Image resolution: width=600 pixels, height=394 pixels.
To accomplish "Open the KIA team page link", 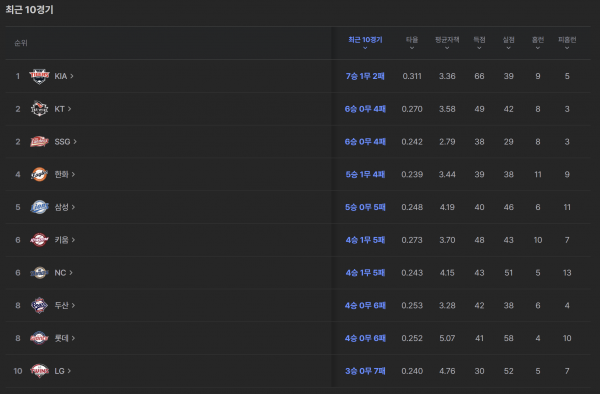I will click(x=64, y=76).
